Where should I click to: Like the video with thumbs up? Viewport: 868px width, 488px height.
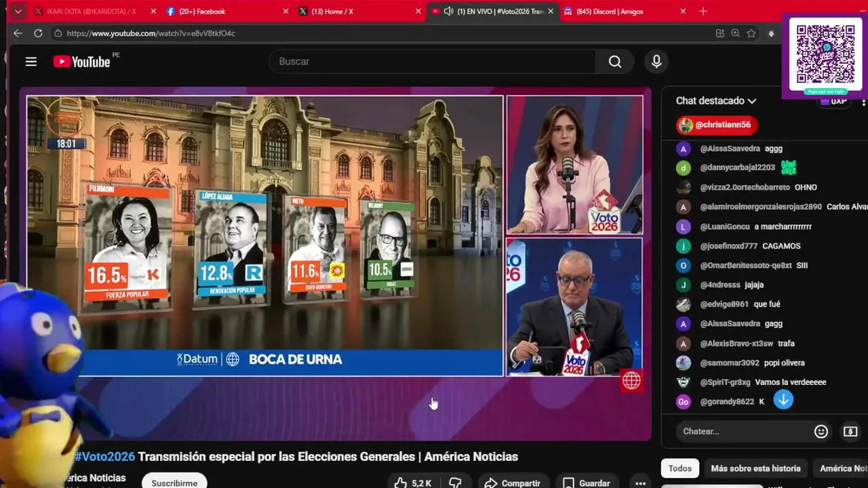point(413,483)
